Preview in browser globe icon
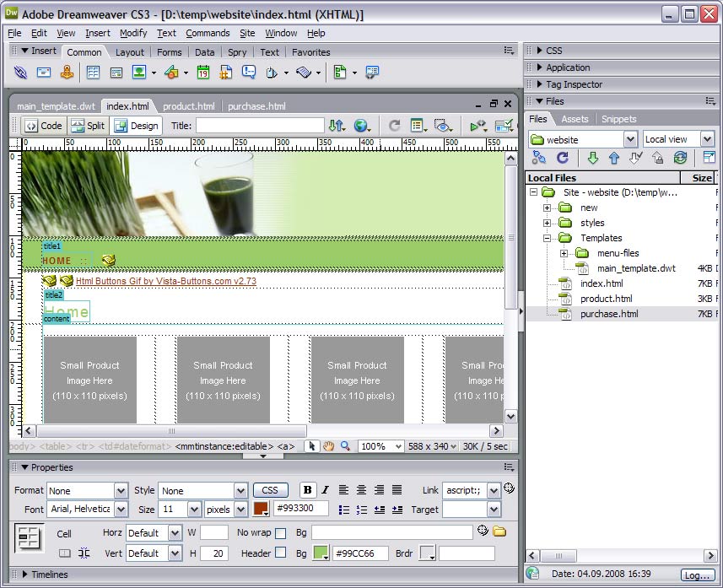 coord(362,126)
